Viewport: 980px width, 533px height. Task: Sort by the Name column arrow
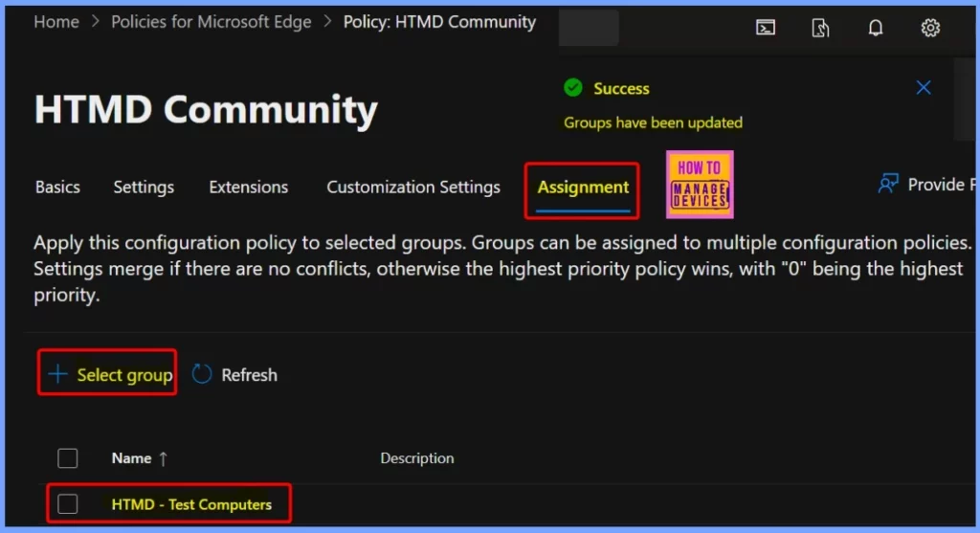tap(163, 459)
